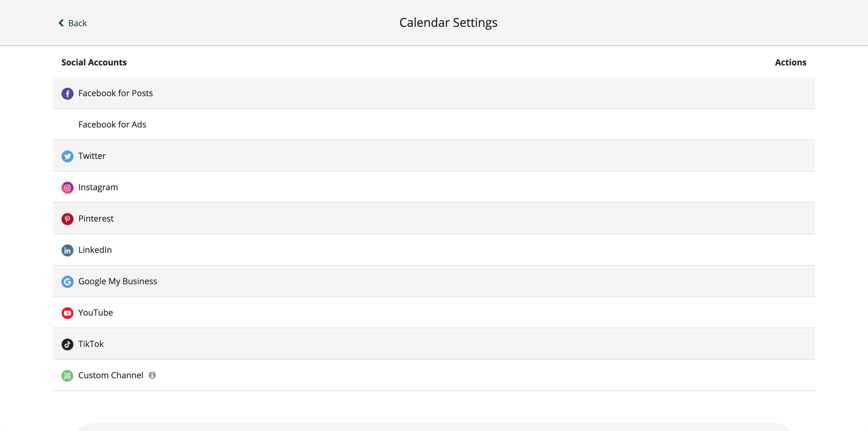Image resolution: width=868 pixels, height=431 pixels.
Task: Click the Pinterest logo icon
Action: coord(68,219)
